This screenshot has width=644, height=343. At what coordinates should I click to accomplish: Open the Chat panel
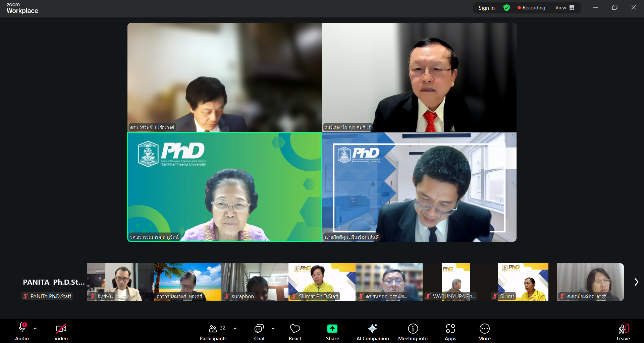pyautogui.click(x=259, y=332)
